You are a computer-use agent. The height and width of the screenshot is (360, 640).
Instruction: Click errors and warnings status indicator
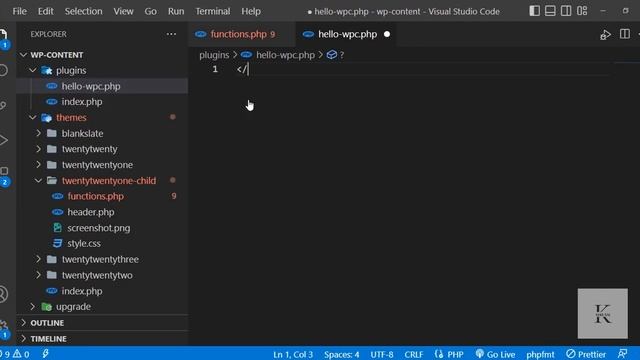[x=15, y=354]
